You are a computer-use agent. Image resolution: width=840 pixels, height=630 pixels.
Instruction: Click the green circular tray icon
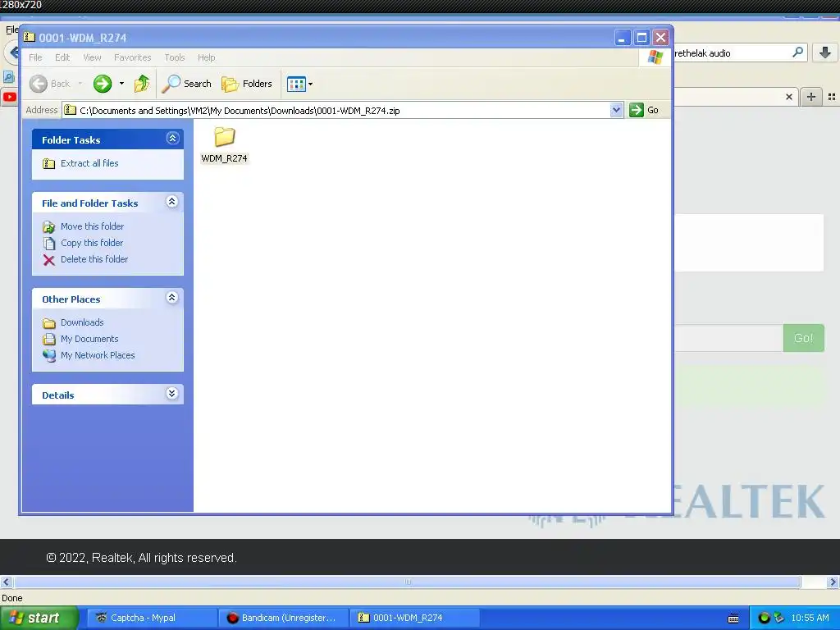point(765,618)
